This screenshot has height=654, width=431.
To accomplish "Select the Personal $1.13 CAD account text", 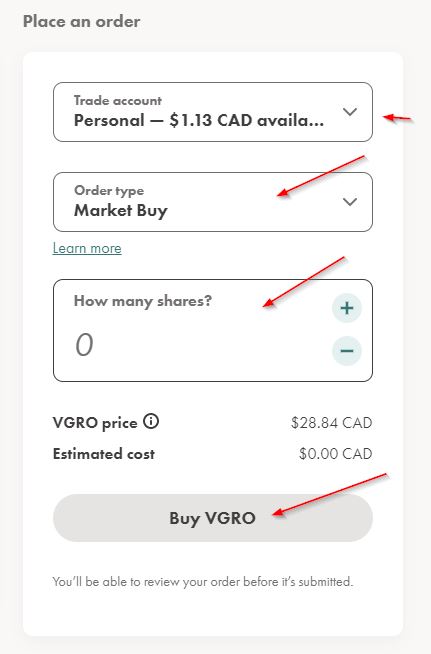I will coord(199,121).
